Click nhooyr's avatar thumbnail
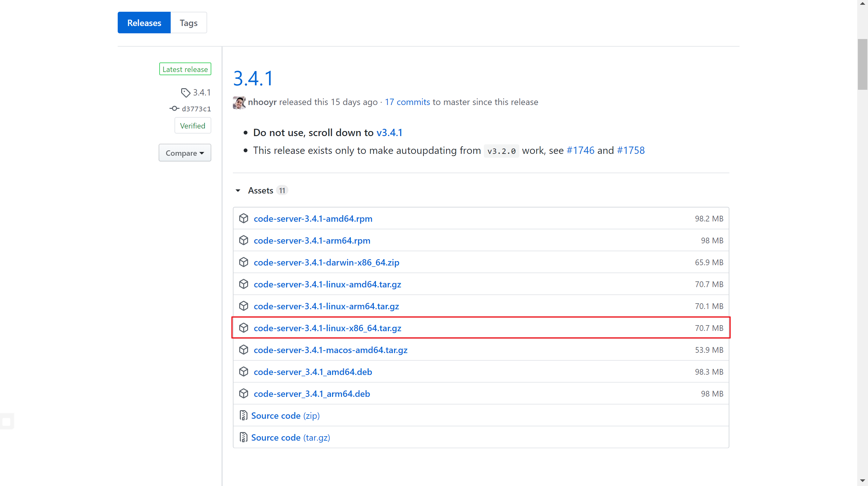 [x=239, y=102]
